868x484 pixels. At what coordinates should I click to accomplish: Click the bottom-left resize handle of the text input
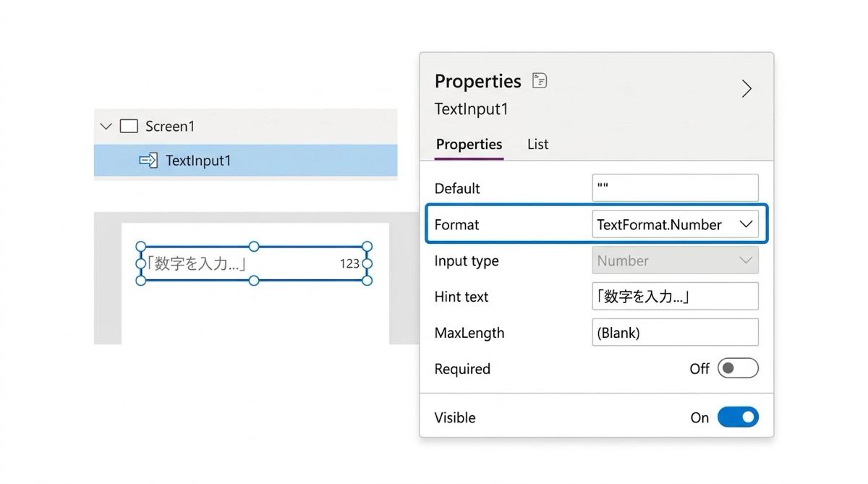tap(141, 281)
